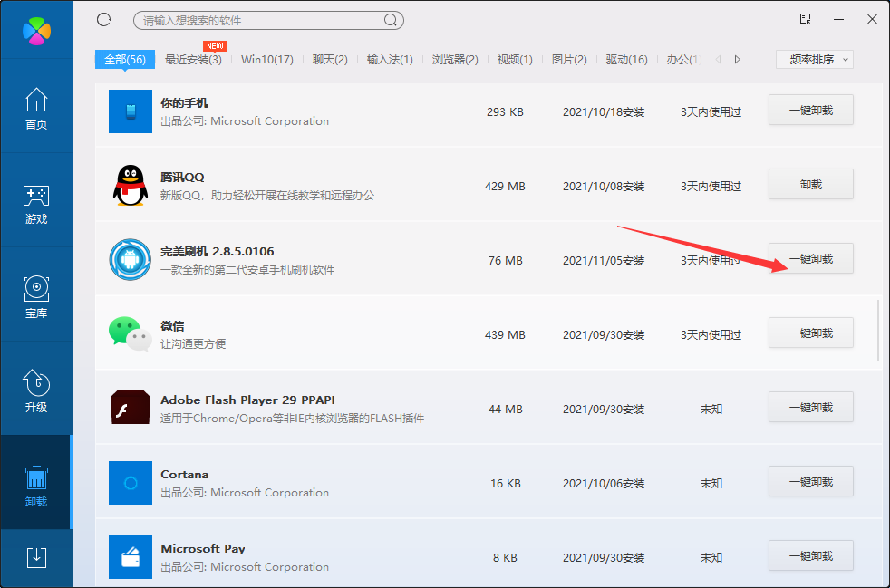Viewport: 890px width, 588px height.
Task: Switch to Win10(17) tab
Action: click(x=267, y=60)
